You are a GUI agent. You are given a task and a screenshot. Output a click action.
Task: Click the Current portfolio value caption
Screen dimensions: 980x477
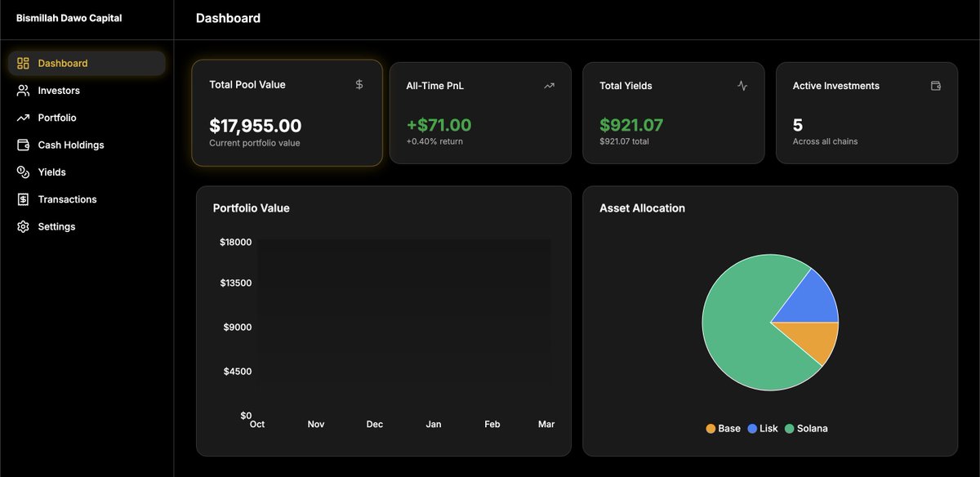click(x=255, y=143)
